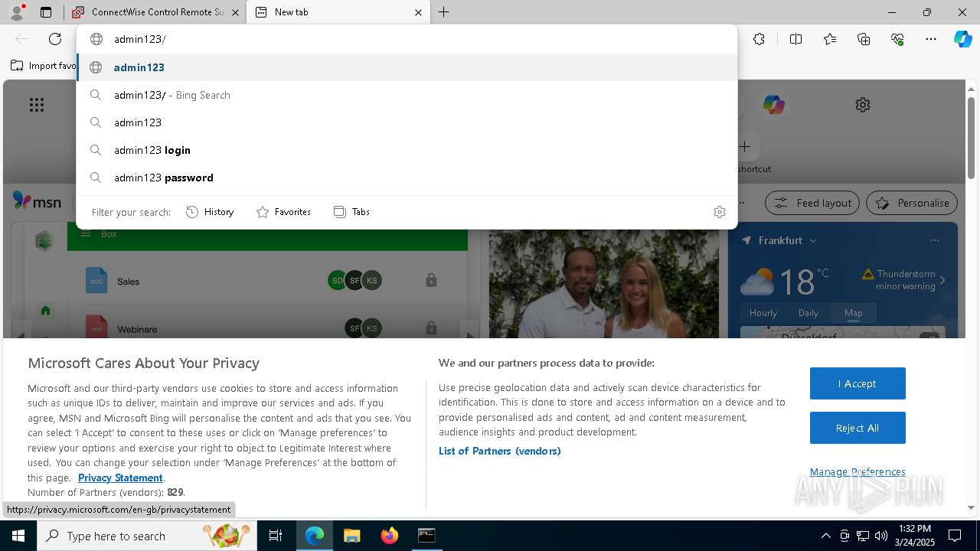Filter search by History
Screen dimensions: 980x551
coord(210,212)
